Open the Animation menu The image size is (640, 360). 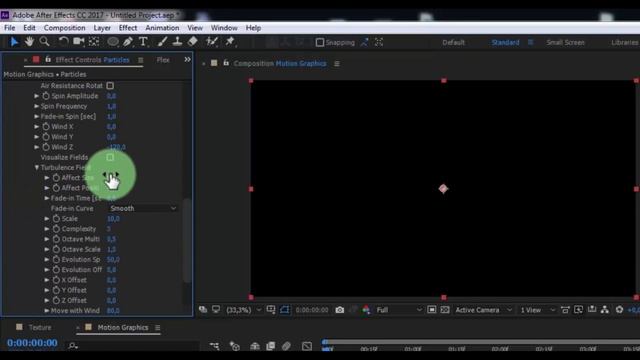point(162,28)
